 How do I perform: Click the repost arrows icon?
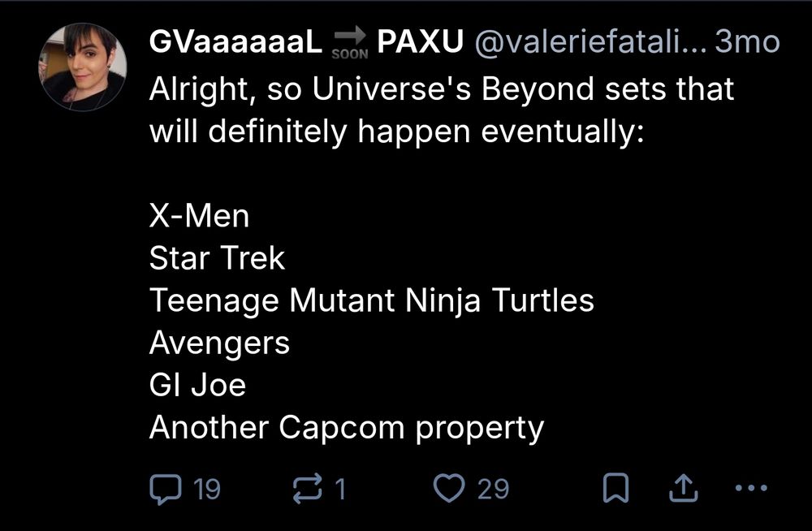pos(306,488)
